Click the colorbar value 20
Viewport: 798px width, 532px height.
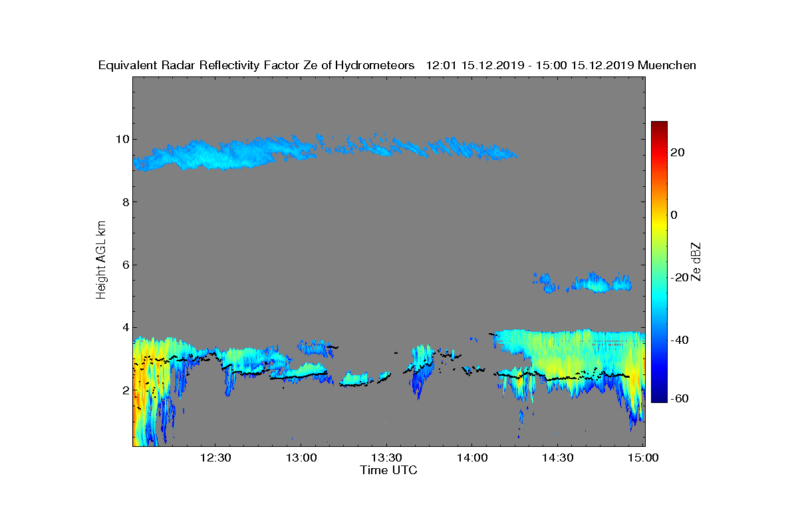pyautogui.click(x=678, y=152)
